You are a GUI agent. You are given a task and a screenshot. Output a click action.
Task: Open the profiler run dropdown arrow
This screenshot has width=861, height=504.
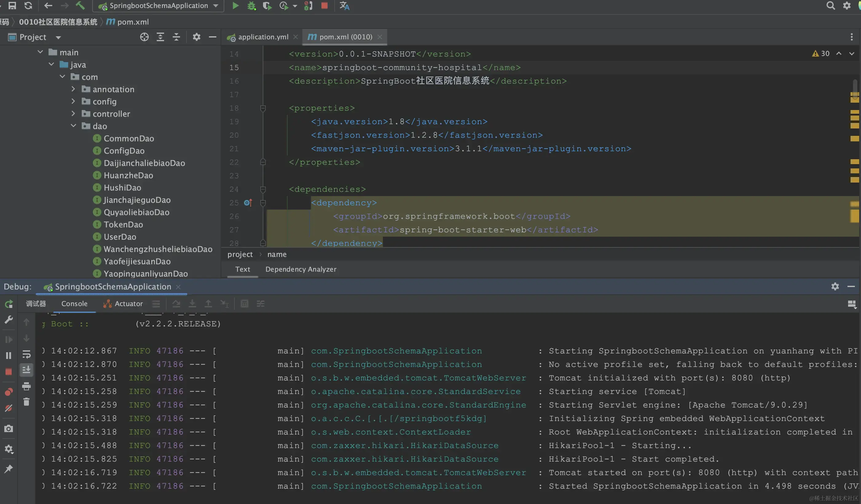[295, 6]
